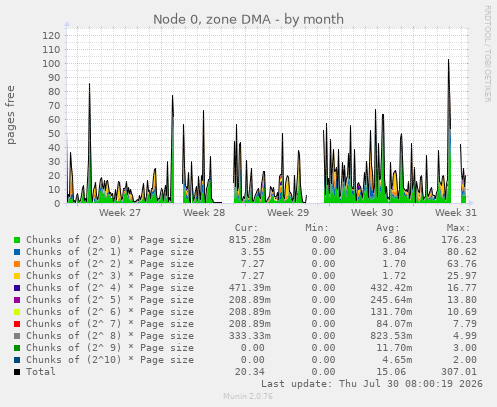The width and height of the screenshot is (497, 407).
Task: Click the max value 80.62
Action: (x=462, y=252)
